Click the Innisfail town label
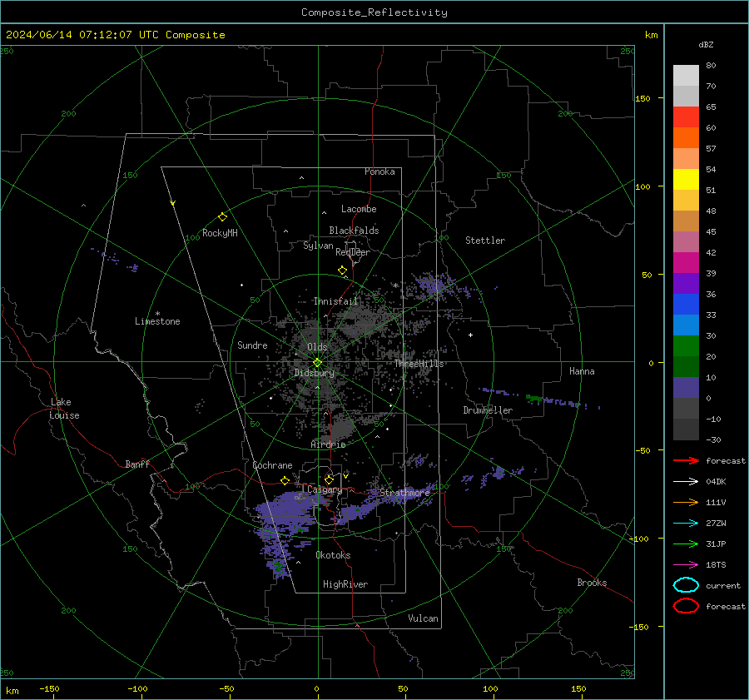The height and width of the screenshot is (700, 749). [335, 301]
